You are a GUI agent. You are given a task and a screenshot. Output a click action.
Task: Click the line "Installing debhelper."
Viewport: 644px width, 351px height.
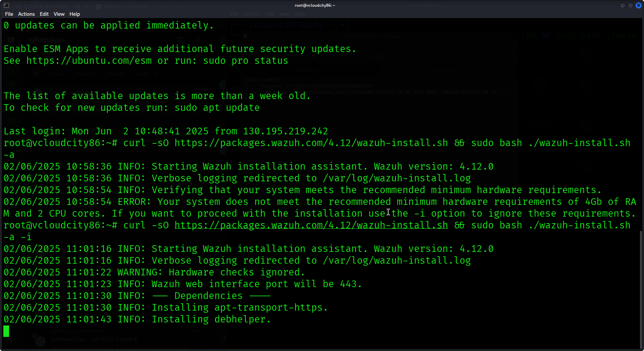coord(211,319)
